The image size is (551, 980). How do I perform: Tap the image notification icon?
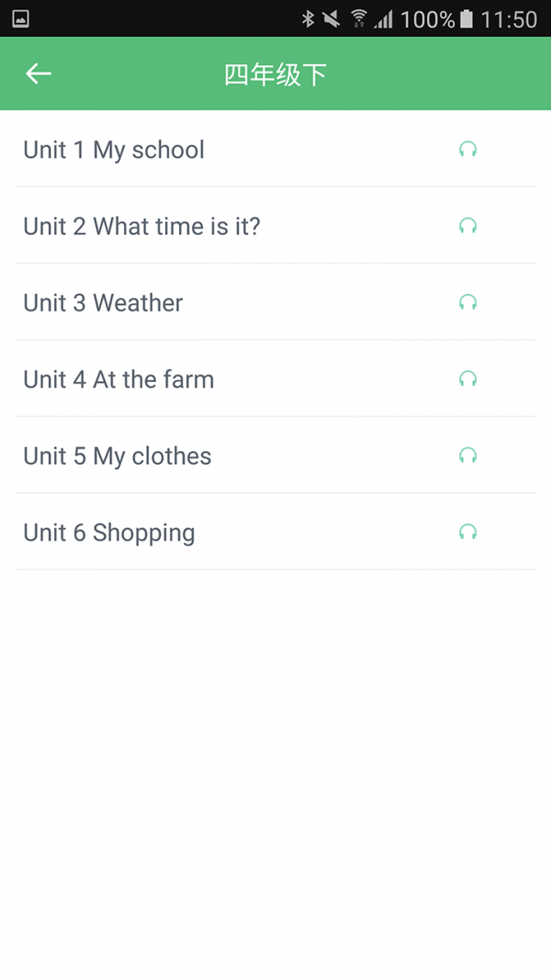point(20,19)
